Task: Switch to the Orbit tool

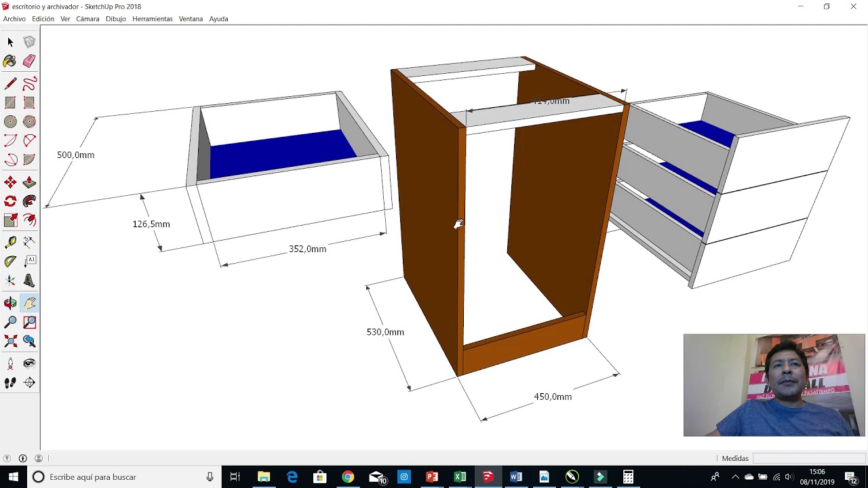Action: coord(10,303)
